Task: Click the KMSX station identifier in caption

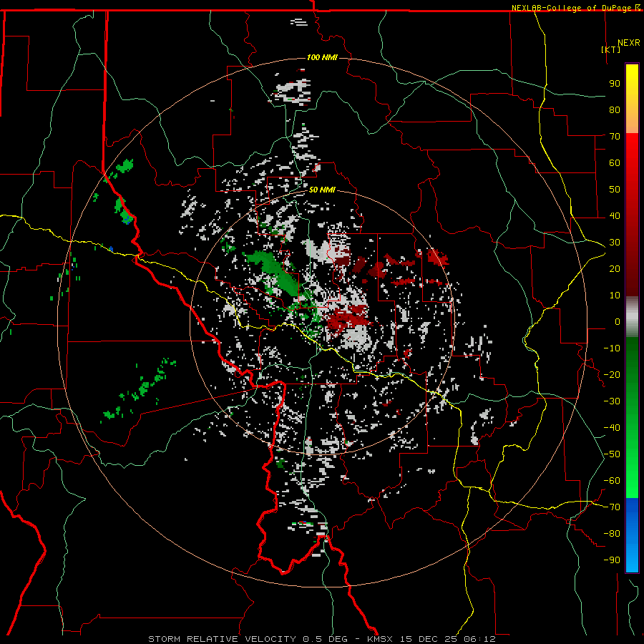Action: [381, 639]
